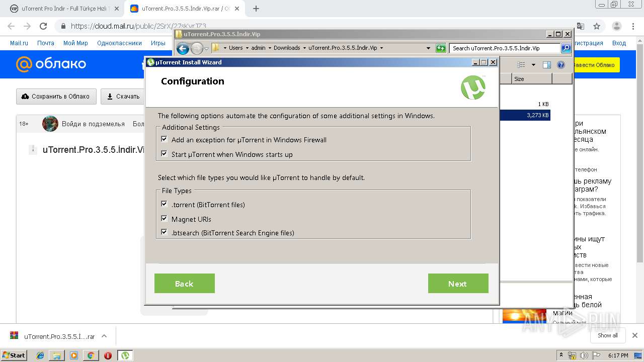This screenshot has width=644, height=362.
Task: Select Downloads in Explorer breadcrumb
Action: [287, 48]
